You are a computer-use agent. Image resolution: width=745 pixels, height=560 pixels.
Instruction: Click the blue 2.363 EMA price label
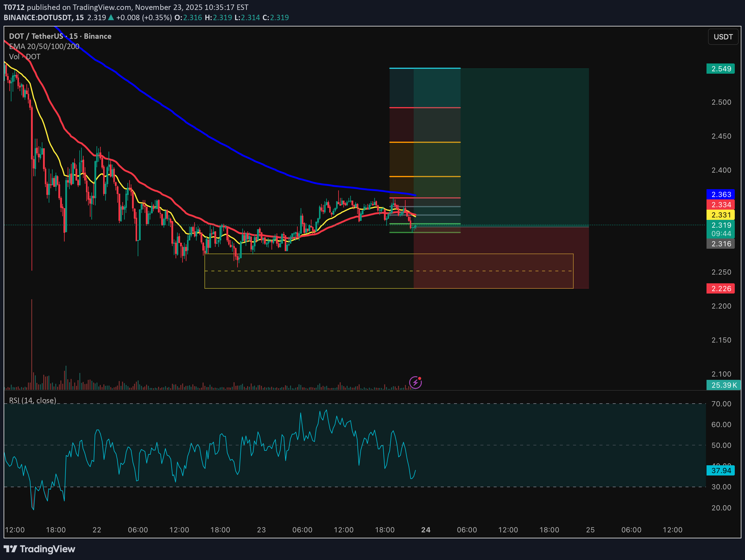pos(720,194)
